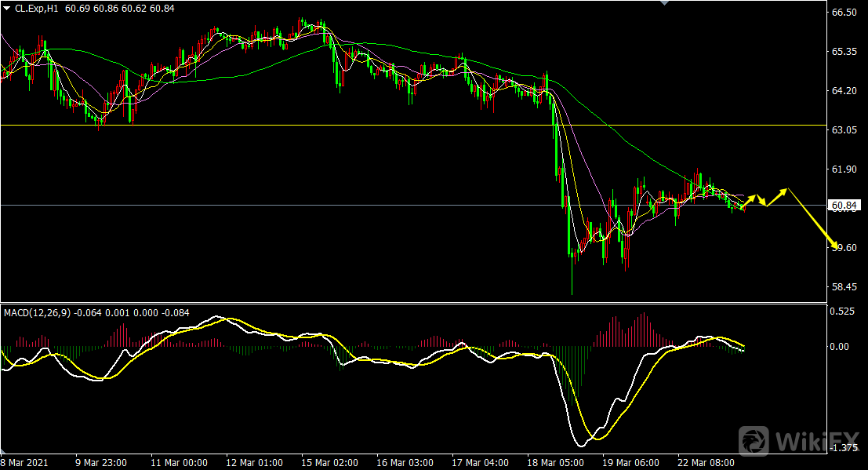Select the long downward yellow arrow
Viewport: 868px width, 470px height.
click(812, 218)
